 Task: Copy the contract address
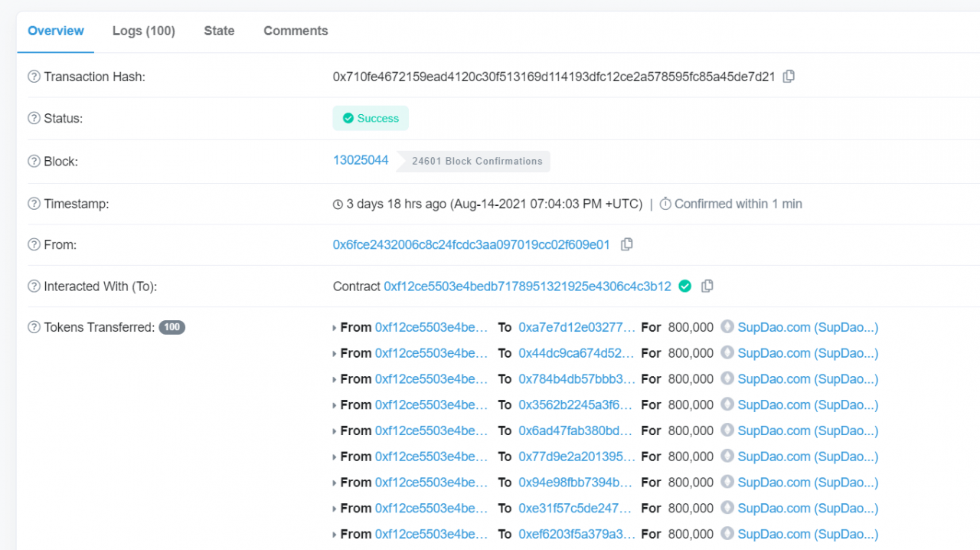707,285
